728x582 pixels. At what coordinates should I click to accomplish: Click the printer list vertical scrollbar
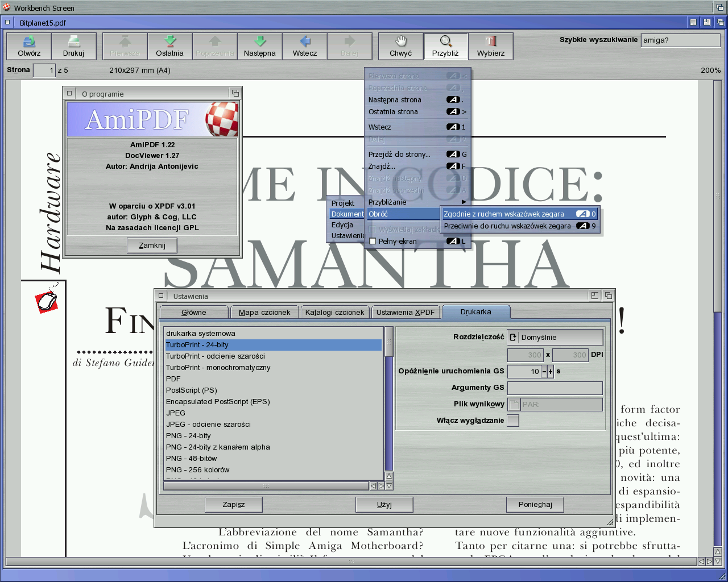[x=389, y=398]
